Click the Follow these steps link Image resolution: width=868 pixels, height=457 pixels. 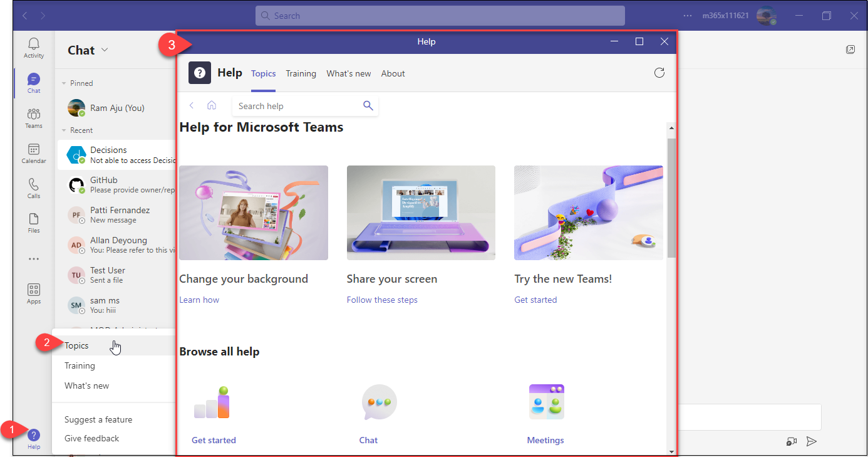click(382, 300)
